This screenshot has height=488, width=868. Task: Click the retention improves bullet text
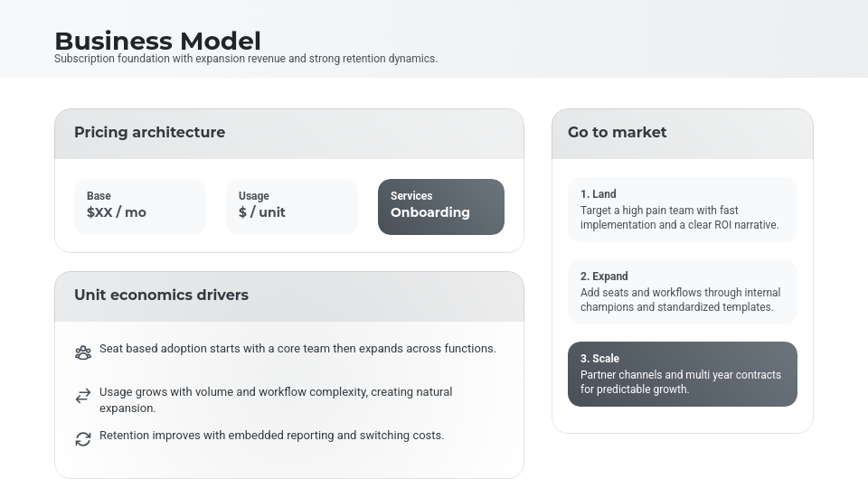click(271, 436)
